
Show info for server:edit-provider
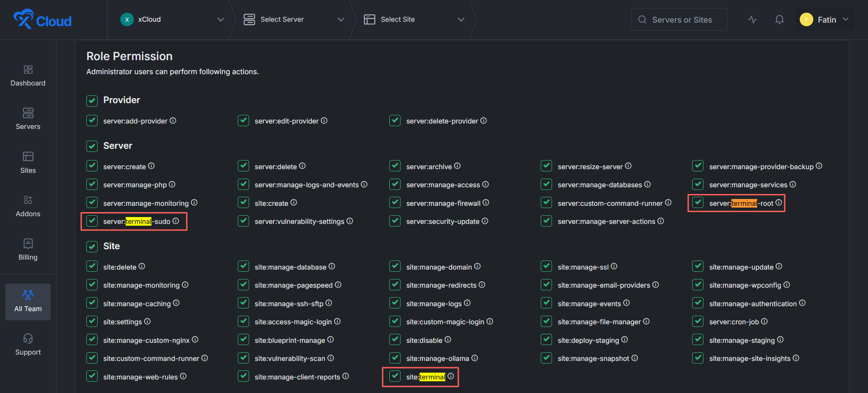(x=324, y=121)
